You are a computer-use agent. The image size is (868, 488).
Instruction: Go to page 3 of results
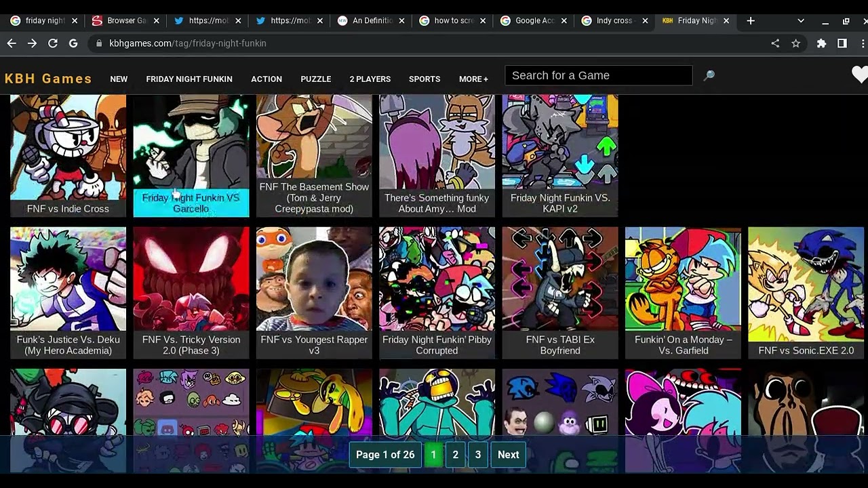tap(478, 455)
